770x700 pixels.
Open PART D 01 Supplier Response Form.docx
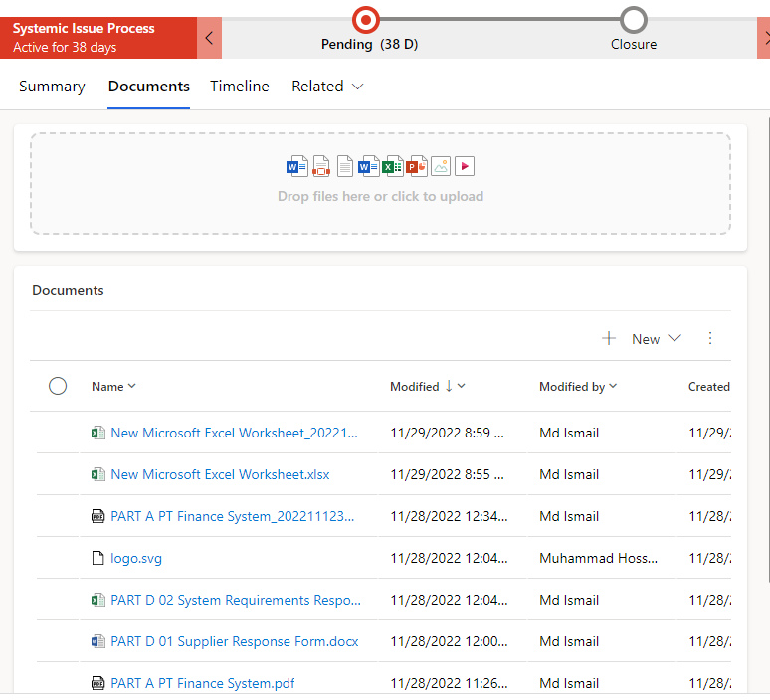click(235, 641)
